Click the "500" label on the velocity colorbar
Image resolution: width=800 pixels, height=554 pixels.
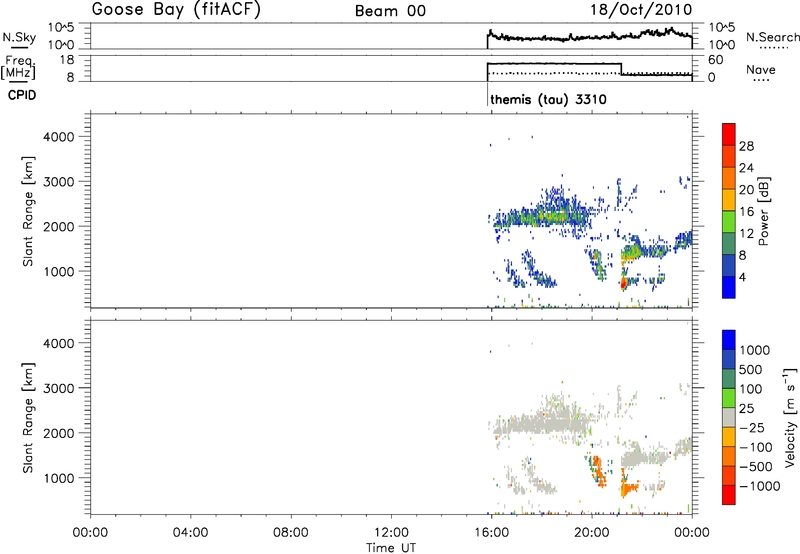click(751, 370)
